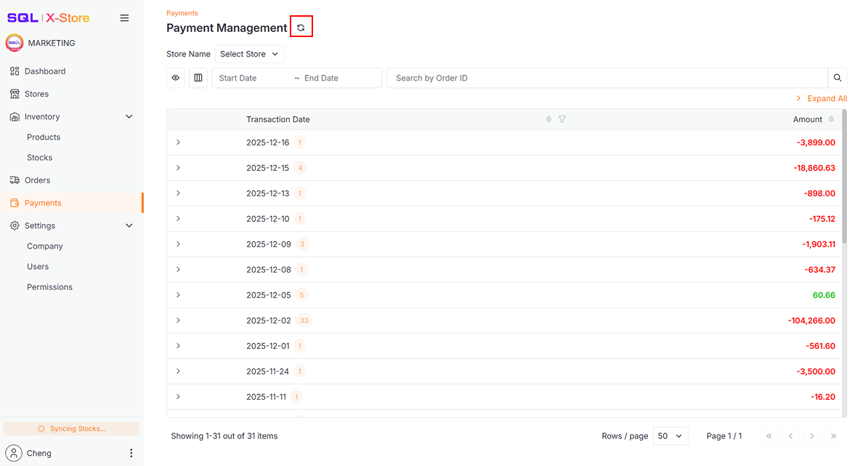Open the rows per page dropdown
The width and height of the screenshot is (868, 466).
pos(670,435)
